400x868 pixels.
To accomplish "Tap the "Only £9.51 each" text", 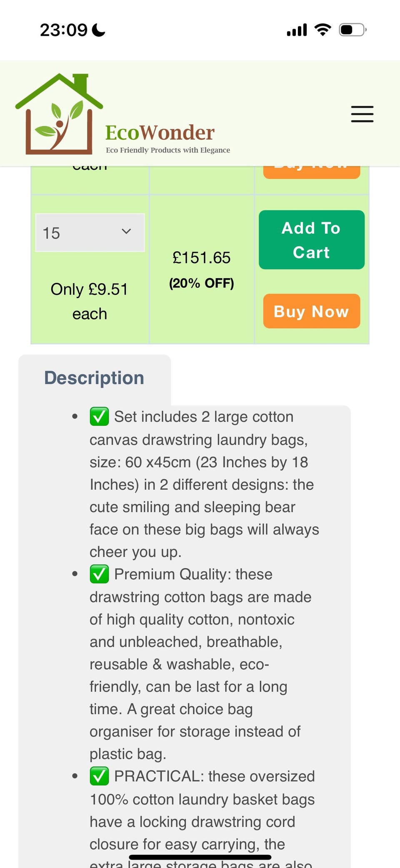I will 90,301.
